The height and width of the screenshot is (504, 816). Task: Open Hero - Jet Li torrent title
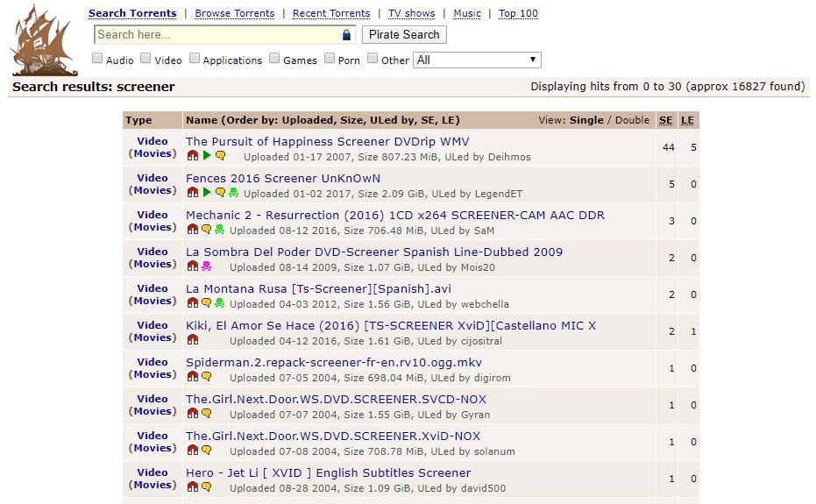click(329, 472)
